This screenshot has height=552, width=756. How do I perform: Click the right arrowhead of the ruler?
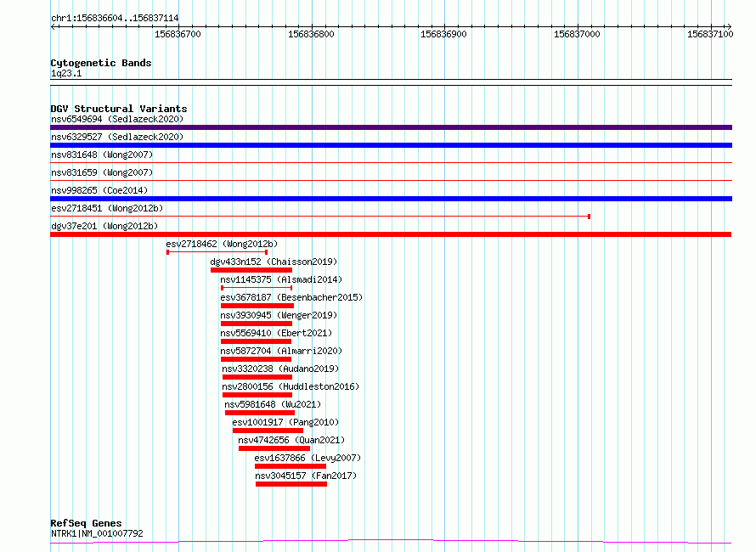pos(729,26)
